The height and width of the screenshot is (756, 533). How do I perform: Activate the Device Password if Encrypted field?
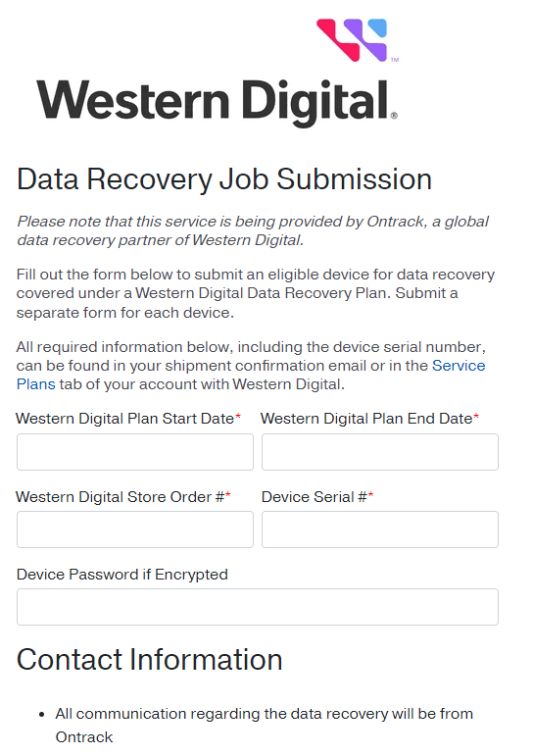pos(258,607)
